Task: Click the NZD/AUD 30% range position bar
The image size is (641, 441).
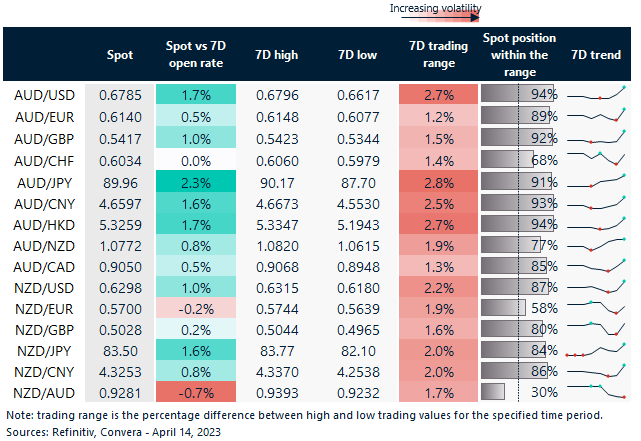Action: tap(493, 391)
